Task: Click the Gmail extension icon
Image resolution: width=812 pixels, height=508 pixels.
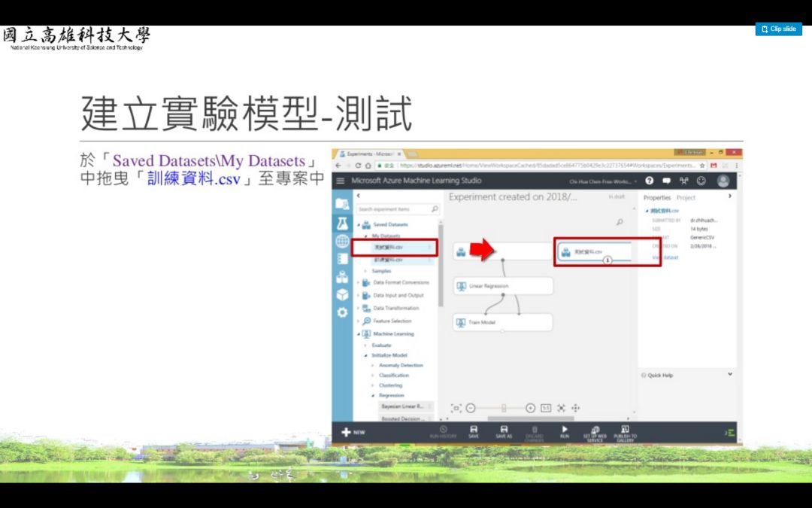Action: (x=714, y=166)
